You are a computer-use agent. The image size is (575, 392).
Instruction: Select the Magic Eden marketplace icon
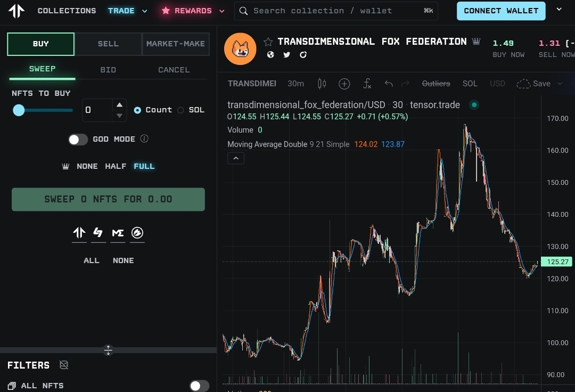(x=118, y=233)
